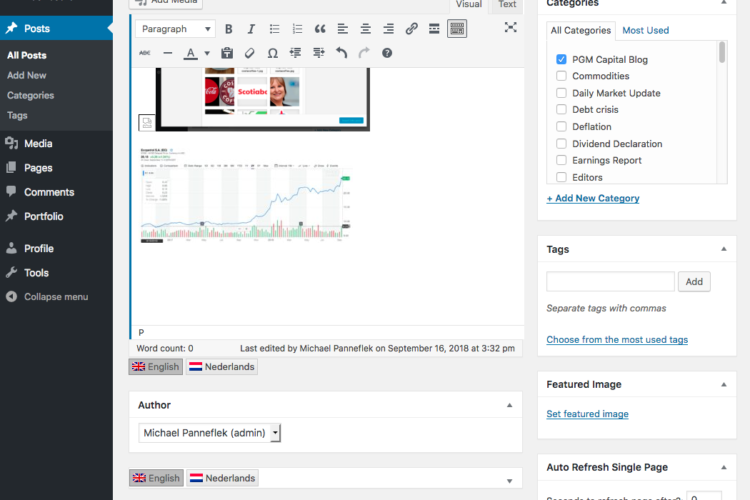Open the Author selection dropdown
750x500 pixels.
(210, 433)
